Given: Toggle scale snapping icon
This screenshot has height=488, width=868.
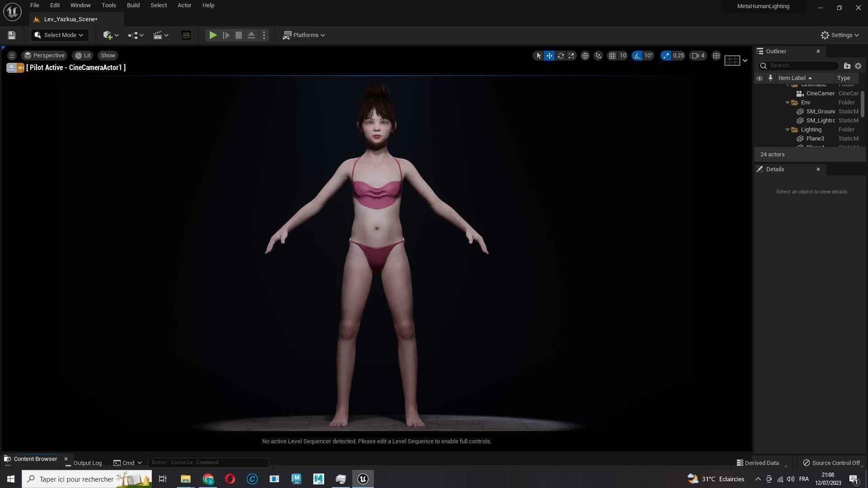Looking at the screenshot, I should click(665, 56).
